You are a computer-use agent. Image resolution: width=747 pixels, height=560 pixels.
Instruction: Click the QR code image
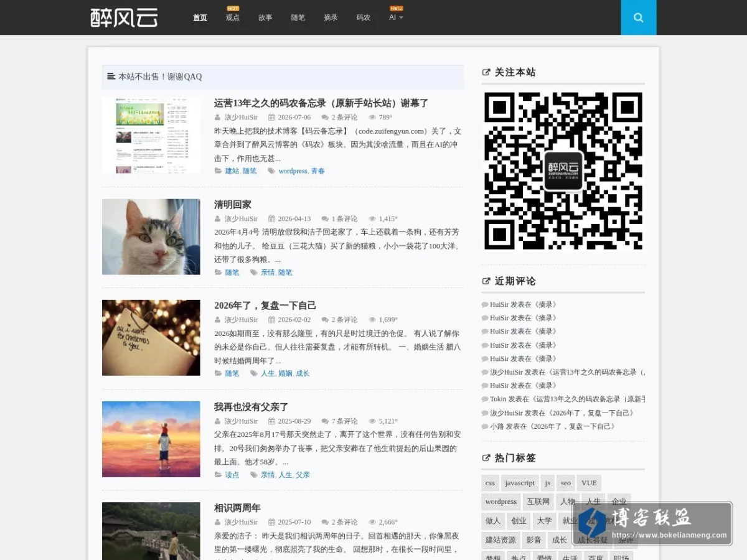(x=563, y=171)
